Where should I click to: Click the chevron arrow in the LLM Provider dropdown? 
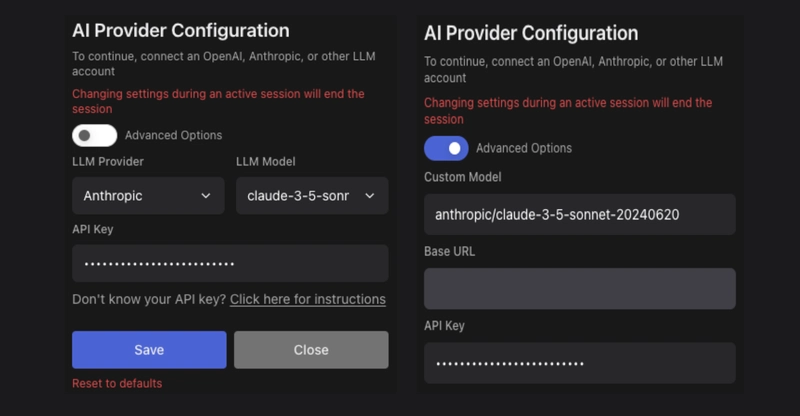pyautogui.click(x=206, y=196)
